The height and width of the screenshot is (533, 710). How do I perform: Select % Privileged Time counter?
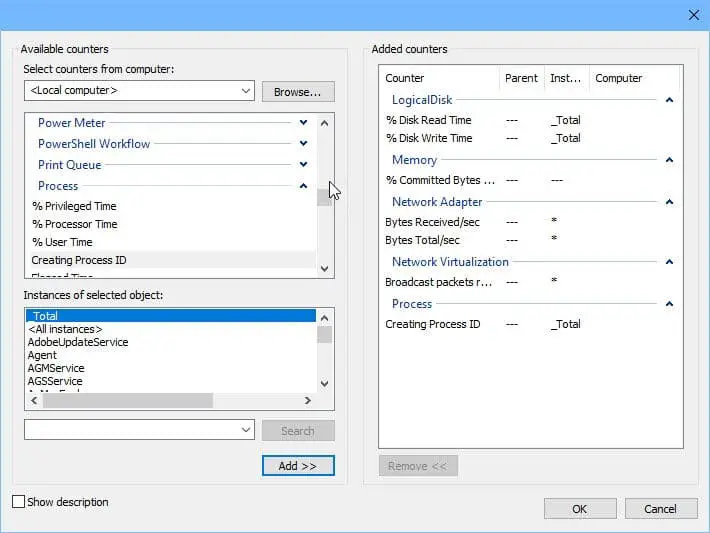point(173,206)
